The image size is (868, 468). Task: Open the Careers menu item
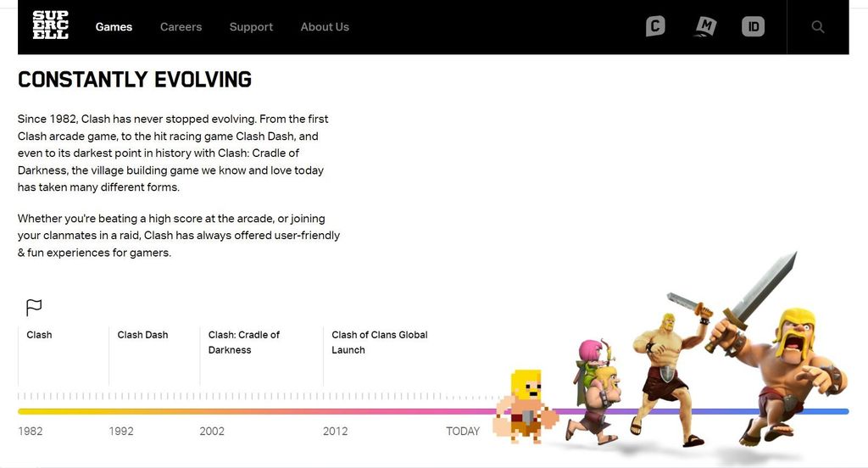coord(181,26)
